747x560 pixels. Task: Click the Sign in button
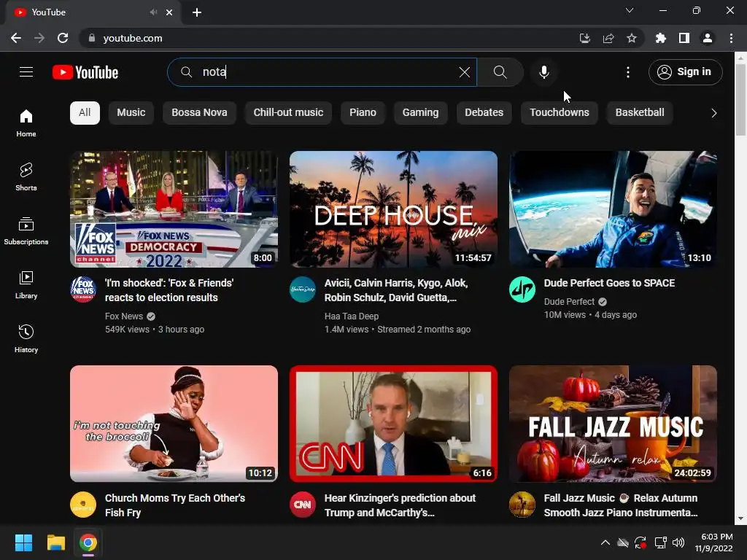click(685, 72)
